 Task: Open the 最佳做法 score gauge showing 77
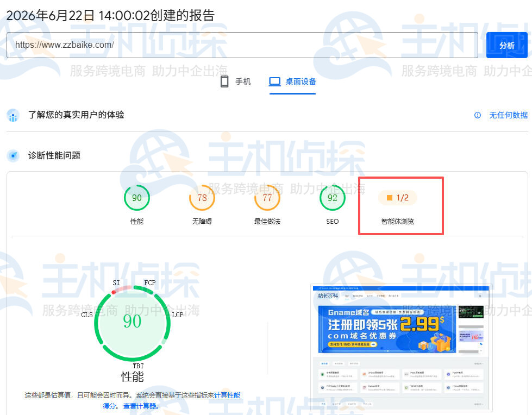pyautogui.click(x=267, y=198)
